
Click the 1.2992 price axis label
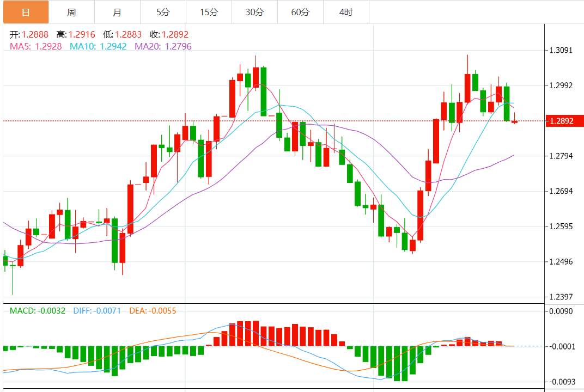pyautogui.click(x=561, y=85)
